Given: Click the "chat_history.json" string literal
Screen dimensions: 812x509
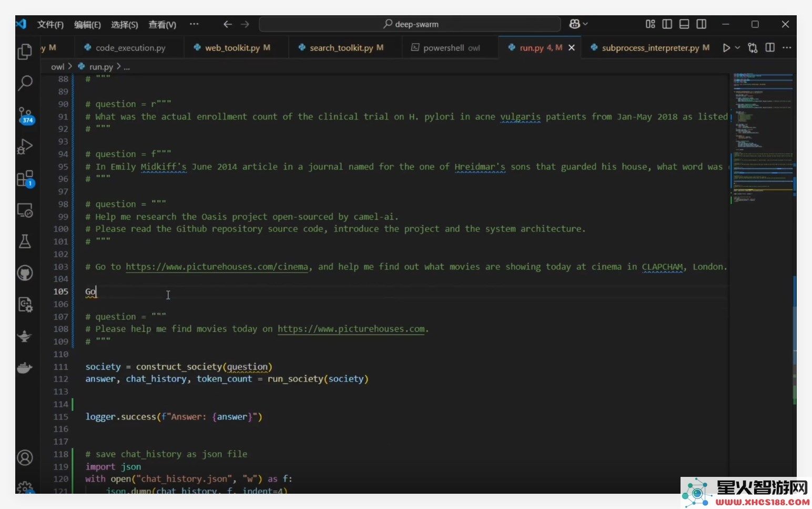Looking at the screenshot, I should (x=182, y=479).
